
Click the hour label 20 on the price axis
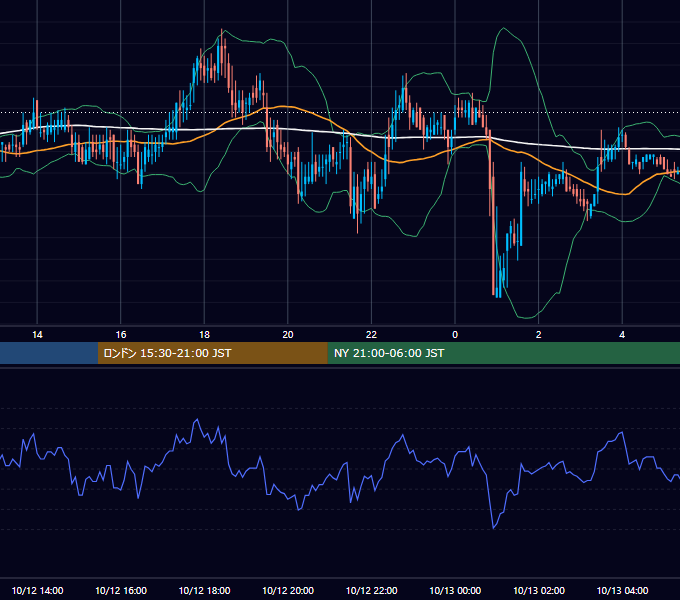288,335
